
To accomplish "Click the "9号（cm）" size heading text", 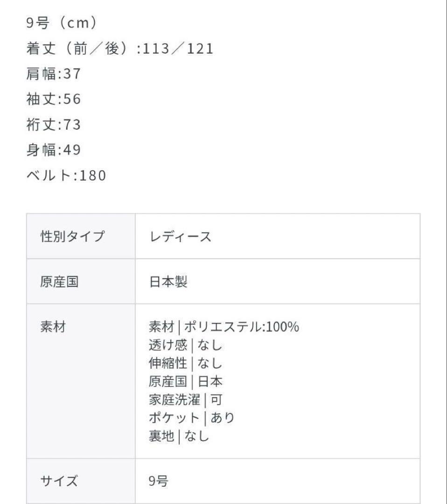I will (61, 23).
